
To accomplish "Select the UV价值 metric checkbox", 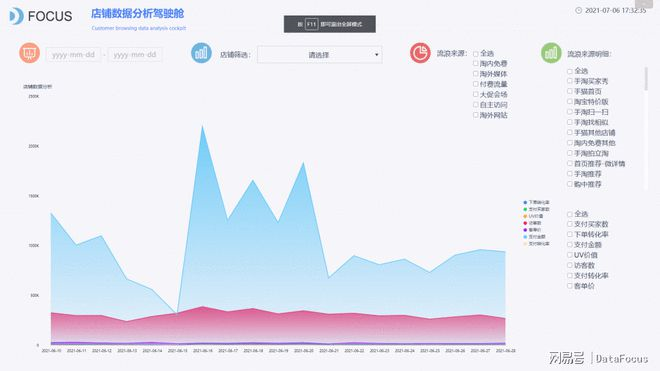I will (x=570, y=255).
